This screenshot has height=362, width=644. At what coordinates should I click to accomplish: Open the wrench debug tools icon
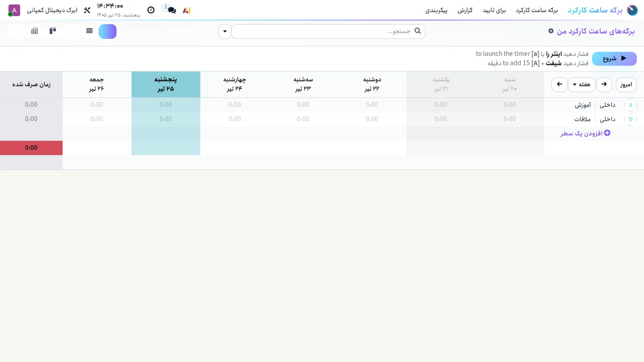click(x=87, y=10)
